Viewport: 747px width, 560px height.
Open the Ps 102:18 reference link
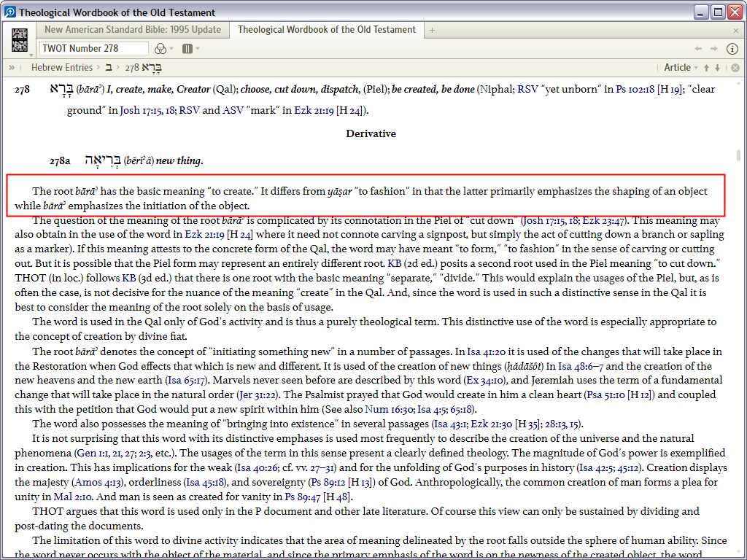click(x=635, y=89)
